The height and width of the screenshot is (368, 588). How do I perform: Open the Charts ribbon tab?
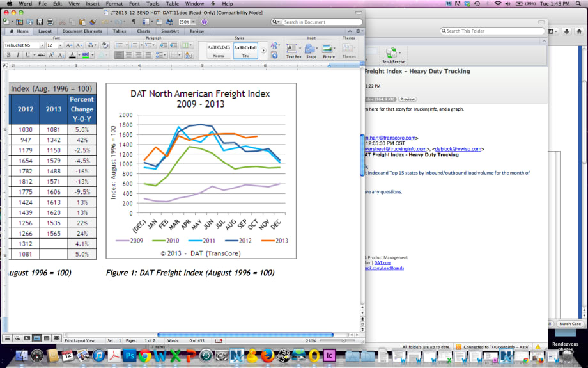(143, 31)
